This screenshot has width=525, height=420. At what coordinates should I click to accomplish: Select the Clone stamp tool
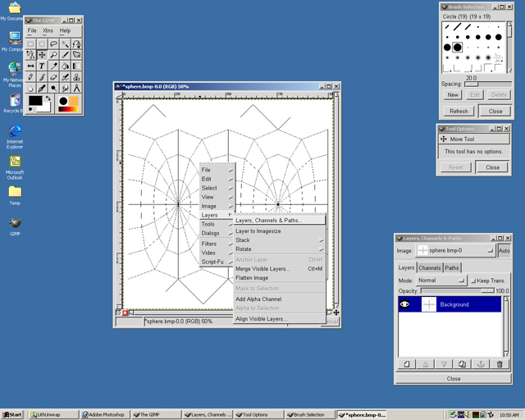(x=76, y=77)
